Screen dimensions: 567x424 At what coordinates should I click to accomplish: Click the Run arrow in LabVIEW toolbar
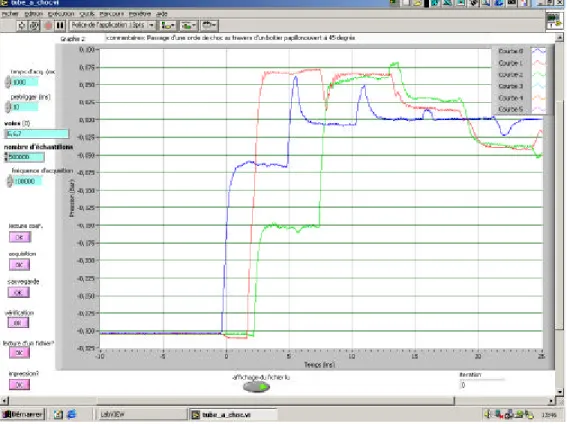click(22, 25)
